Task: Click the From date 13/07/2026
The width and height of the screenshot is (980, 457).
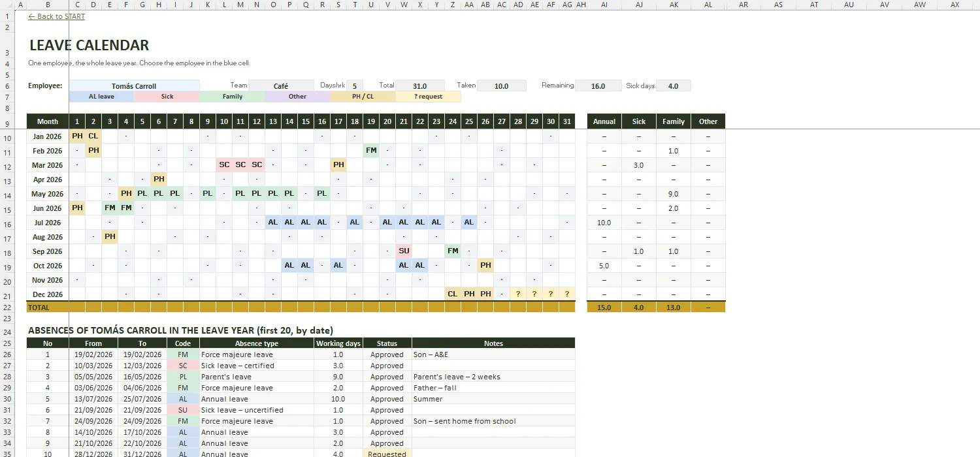Action: [x=93, y=399]
